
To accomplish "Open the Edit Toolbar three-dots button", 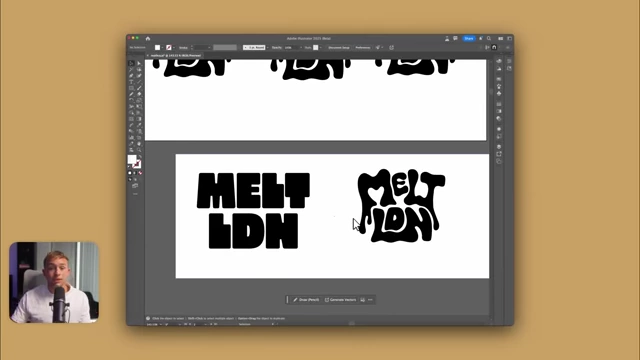I will [135, 194].
